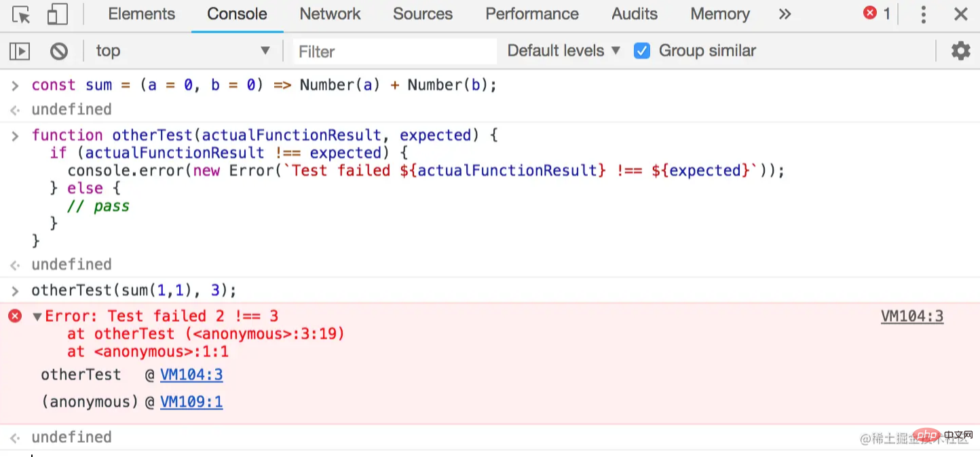Click the '} else {' code line
This screenshot has height=457, width=980.
[x=85, y=188]
